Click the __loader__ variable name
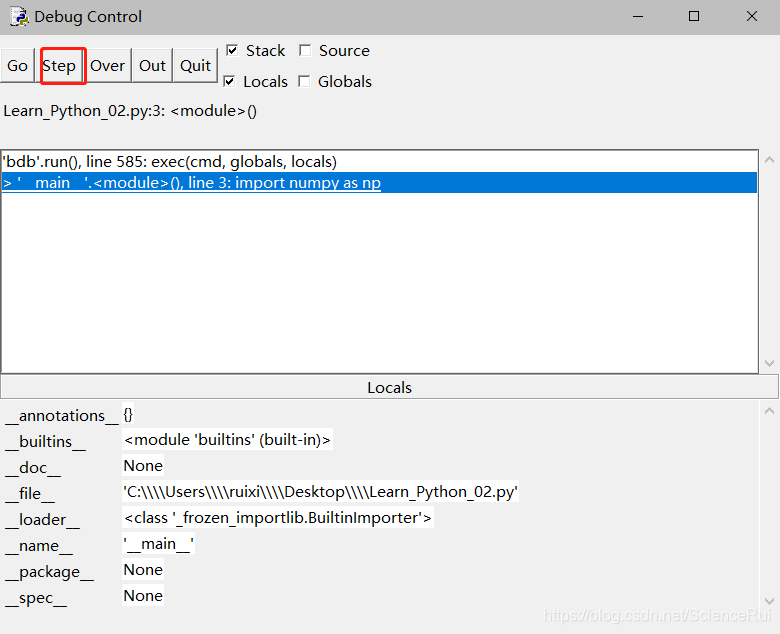 coord(42,520)
